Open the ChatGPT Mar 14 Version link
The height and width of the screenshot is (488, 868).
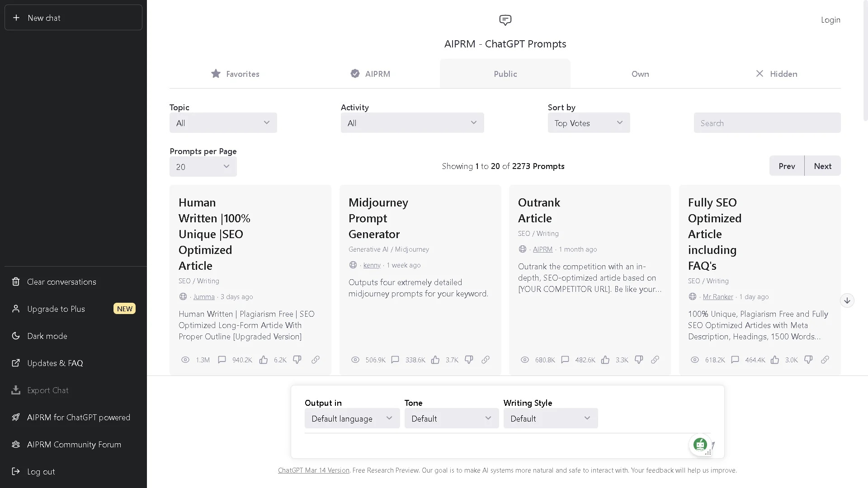pos(314,470)
